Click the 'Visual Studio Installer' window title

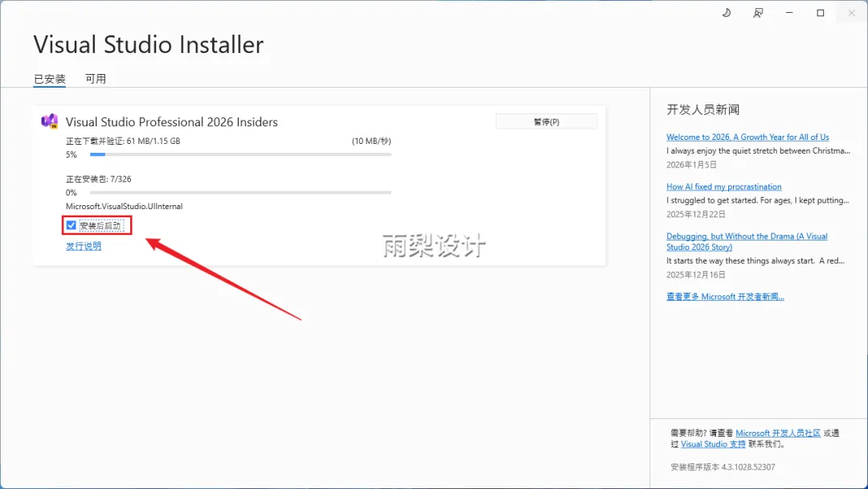(149, 44)
